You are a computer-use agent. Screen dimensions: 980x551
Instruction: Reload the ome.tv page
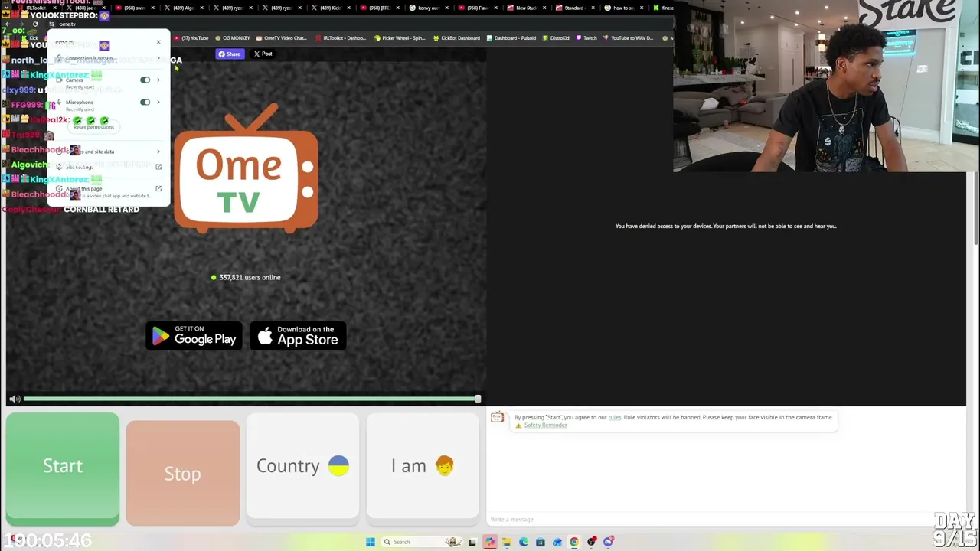35,24
